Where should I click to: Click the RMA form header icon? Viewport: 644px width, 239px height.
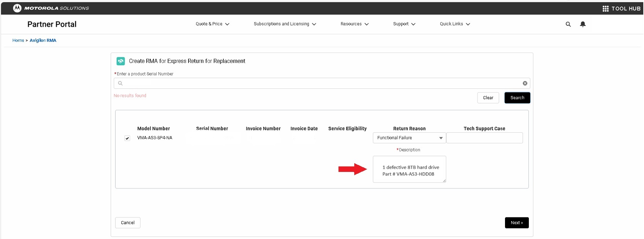click(121, 61)
